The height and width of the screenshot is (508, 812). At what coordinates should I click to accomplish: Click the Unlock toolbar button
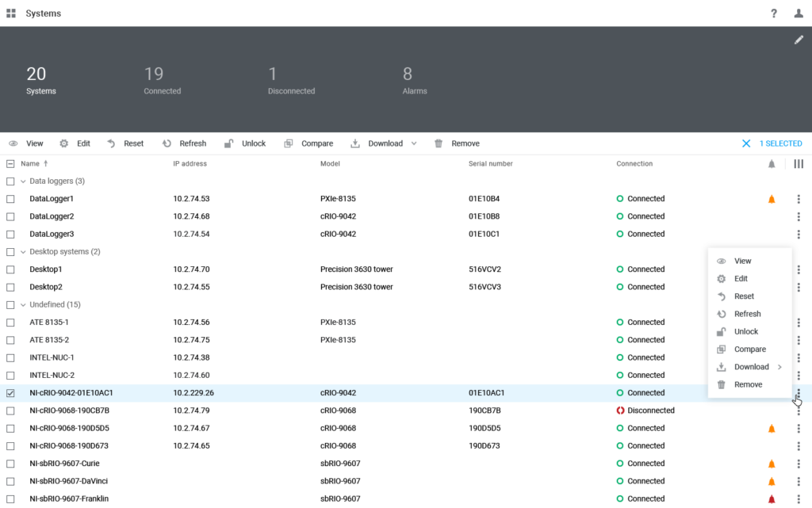coord(244,143)
